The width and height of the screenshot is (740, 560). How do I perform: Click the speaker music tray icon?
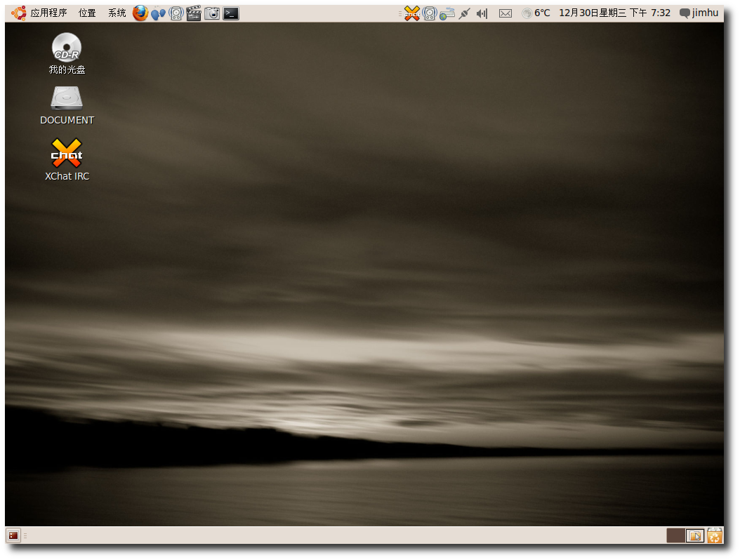pyautogui.click(x=430, y=13)
